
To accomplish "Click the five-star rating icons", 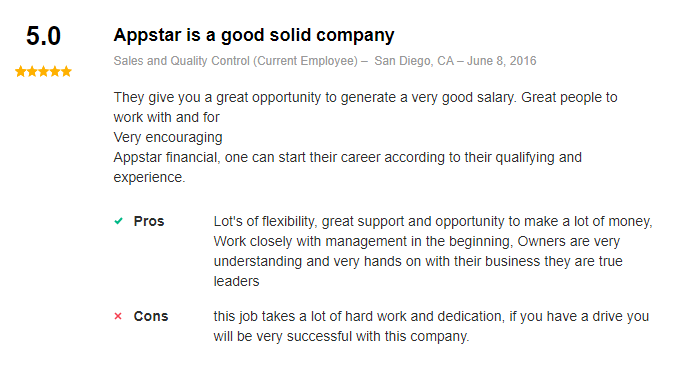I will click(x=43, y=71).
